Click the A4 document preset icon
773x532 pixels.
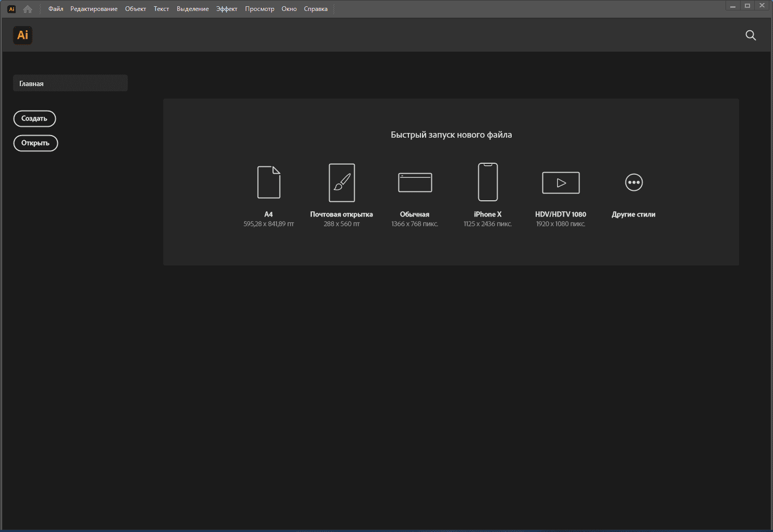pyautogui.click(x=269, y=183)
